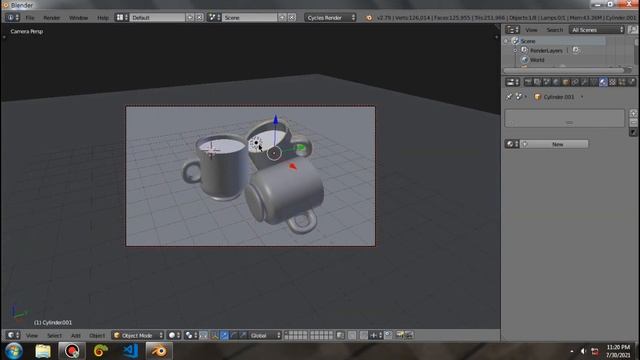The image size is (640, 360).
Task: Delete the Default screen layout
Action: coord(199,18)
